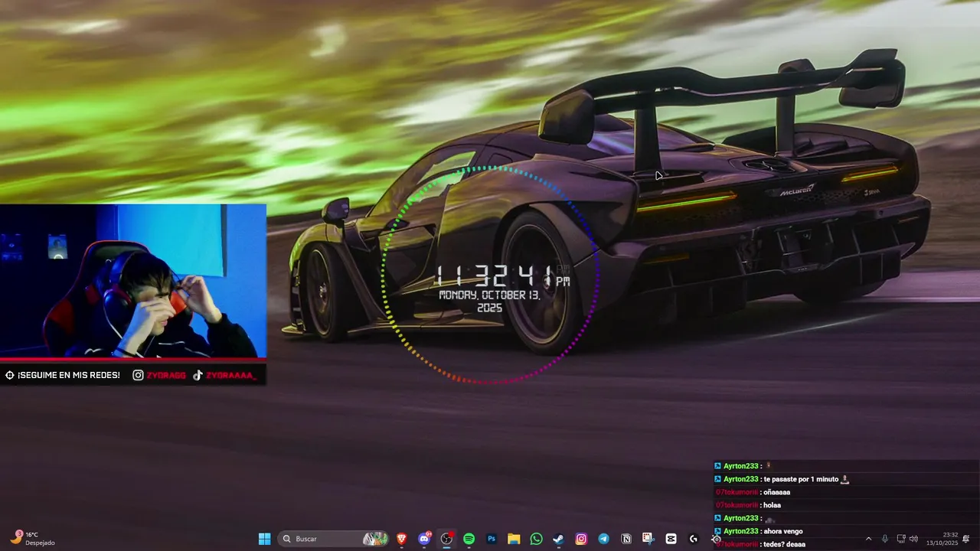Open the Windows Start menu
This screenshot has width=980, height=551.
264,539
